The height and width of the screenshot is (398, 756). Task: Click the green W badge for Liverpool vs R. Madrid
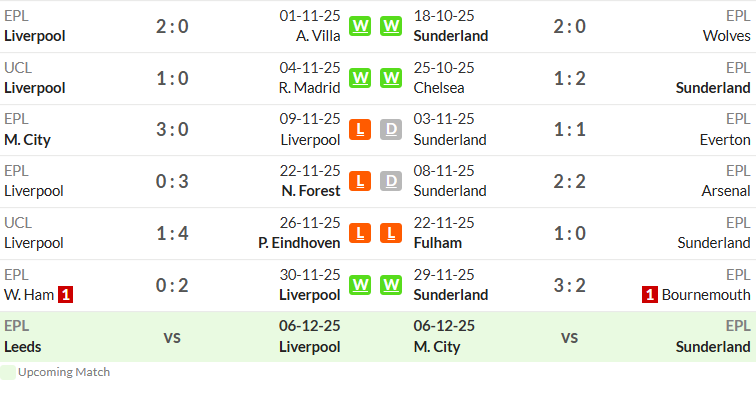360,78
